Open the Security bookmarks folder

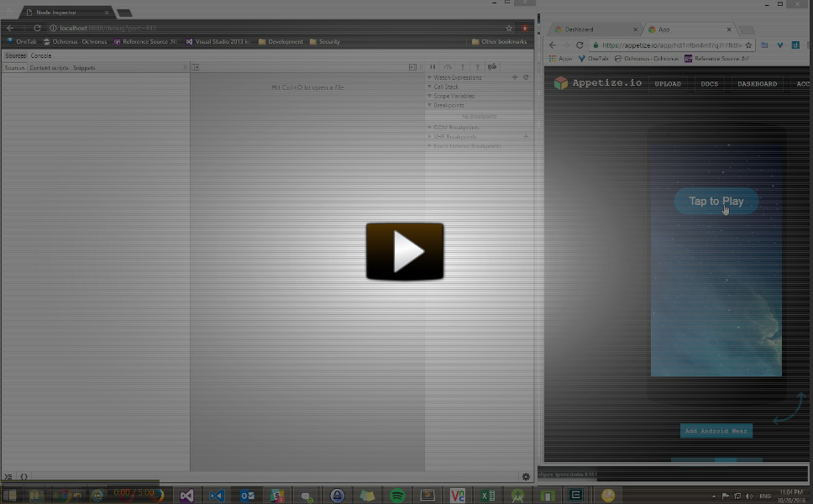tap(324, 41)
